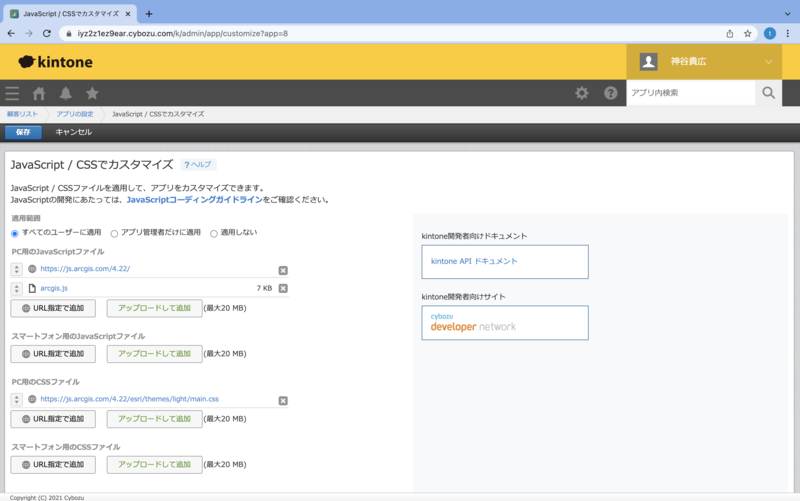Screen dimensions: 800x501
Task: Open help question mark icon
Action: coord(610,93)
